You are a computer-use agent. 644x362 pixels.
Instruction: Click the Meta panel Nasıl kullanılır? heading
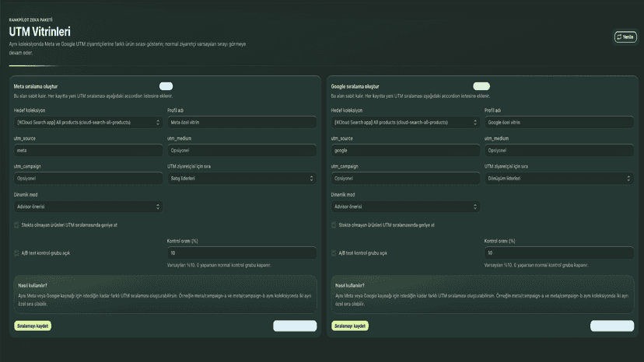[33, 285]
